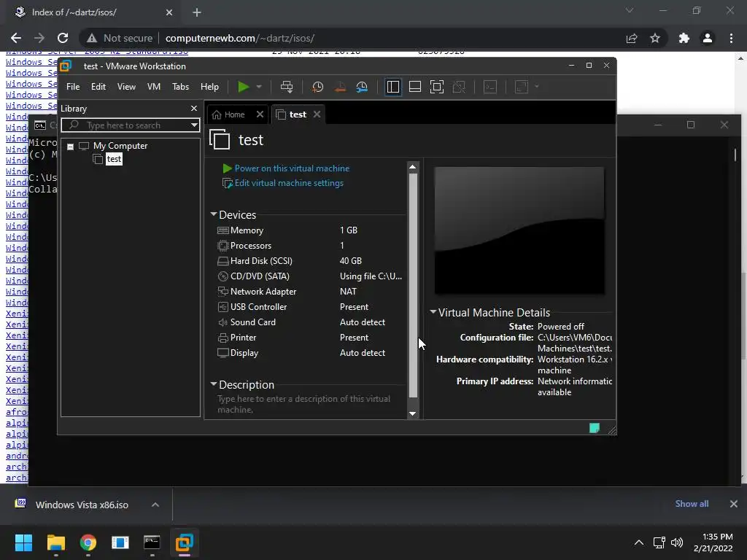Collapse the My Computer tree node

pos(71,147)
